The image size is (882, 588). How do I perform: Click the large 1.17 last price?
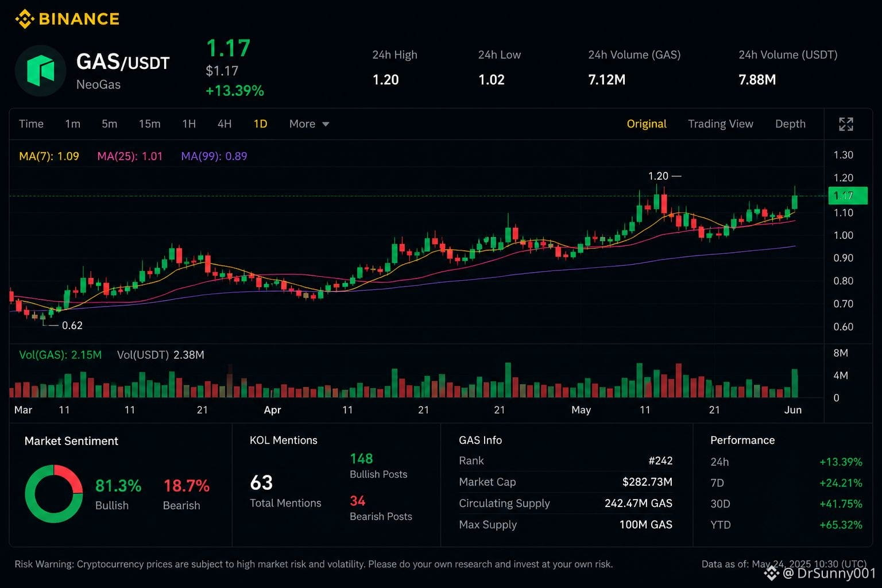(x=228, y=48)
